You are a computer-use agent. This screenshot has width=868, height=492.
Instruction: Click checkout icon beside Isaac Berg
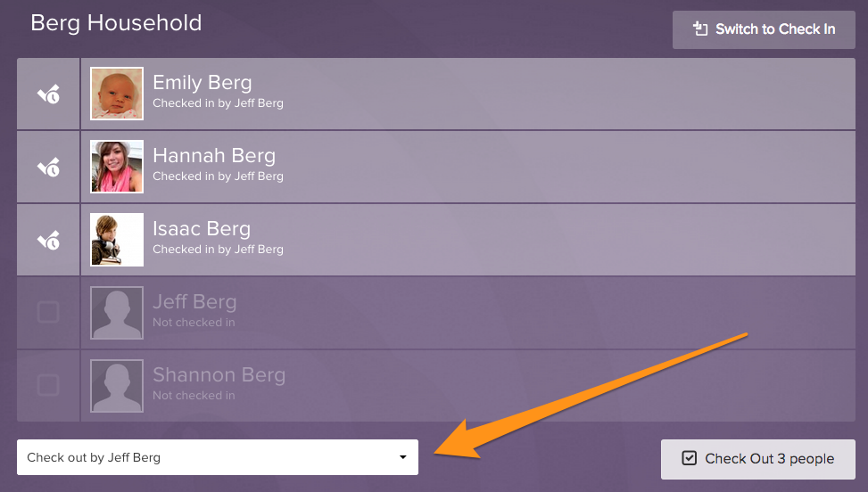click(x=48, y=240)
